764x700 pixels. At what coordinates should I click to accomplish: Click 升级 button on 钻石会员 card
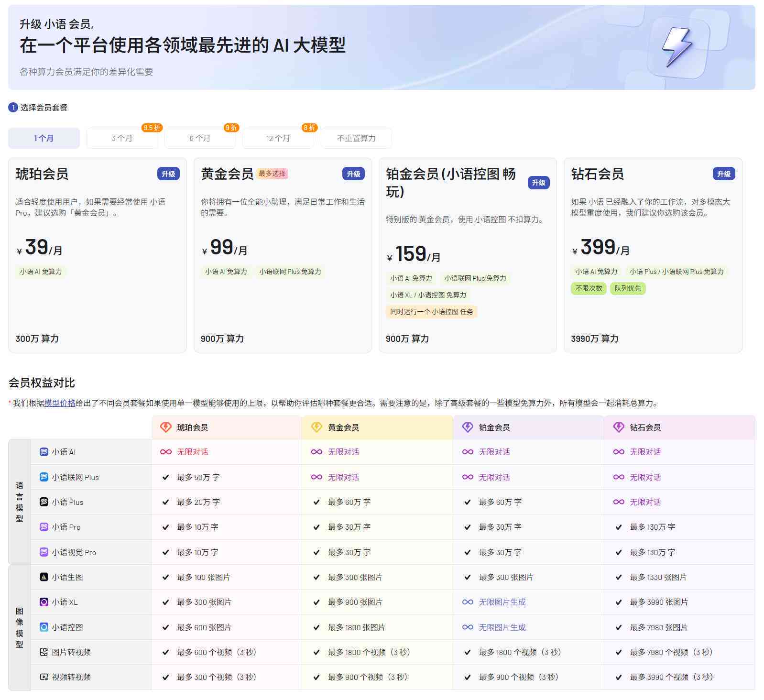pyautogui.click(x=724, y=174)
